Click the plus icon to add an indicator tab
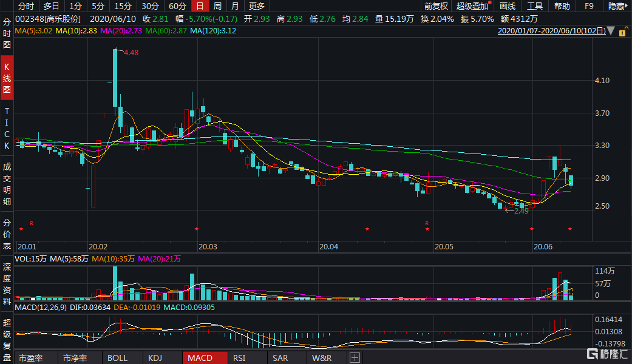 point(355,358)
